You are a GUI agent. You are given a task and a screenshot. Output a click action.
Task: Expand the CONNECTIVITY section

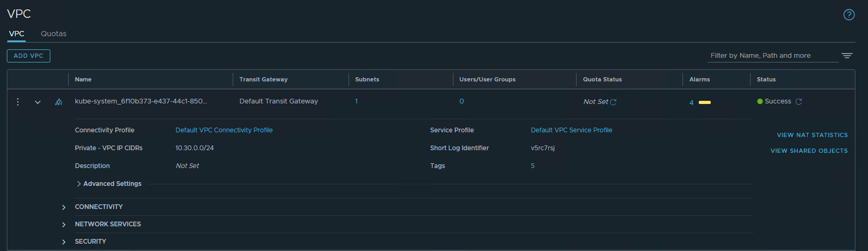pos(64,207)
